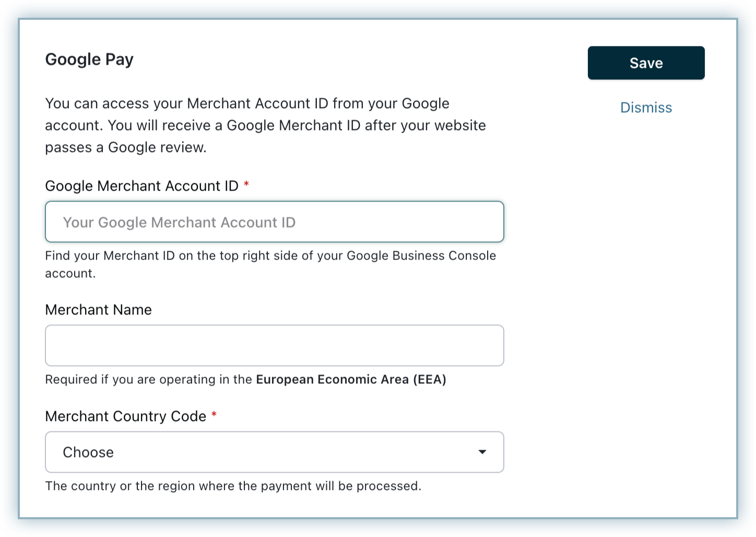The width and height of the screenshot is (756, 537).
Task: Focus the Google Merchant Account ID field
Action: 274,222
